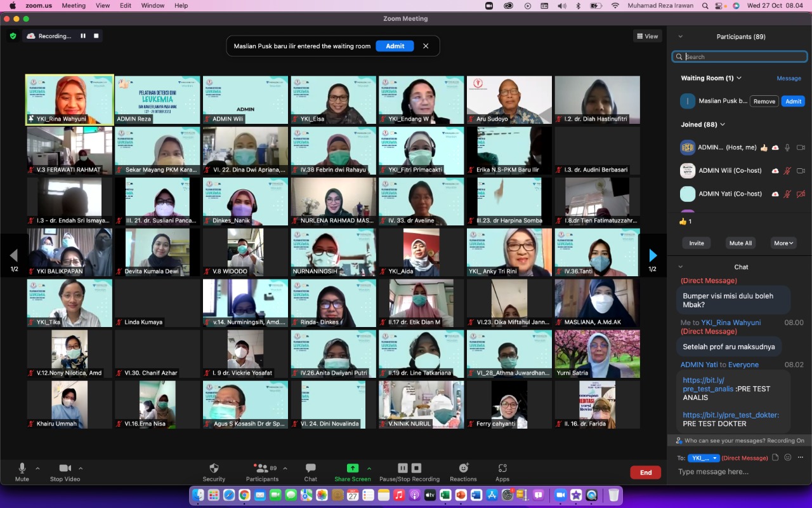Admit Maslian from the notification banner
Screen dimensions: 812x508
tap(395, 46)
